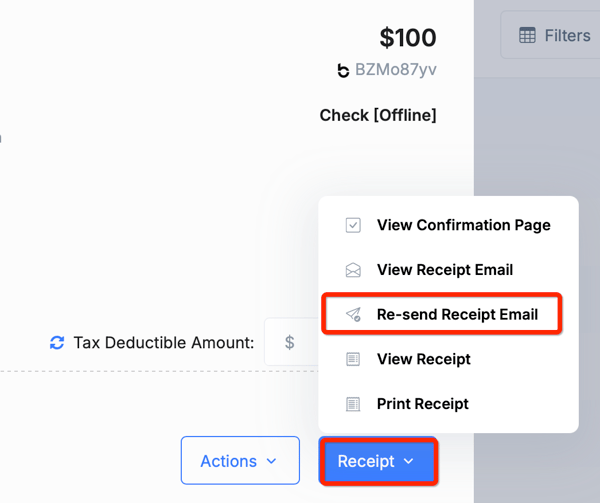Screen dimensions: 600x503
Task: Choose View Receipt Email from menu
Action: click(448, 270)
